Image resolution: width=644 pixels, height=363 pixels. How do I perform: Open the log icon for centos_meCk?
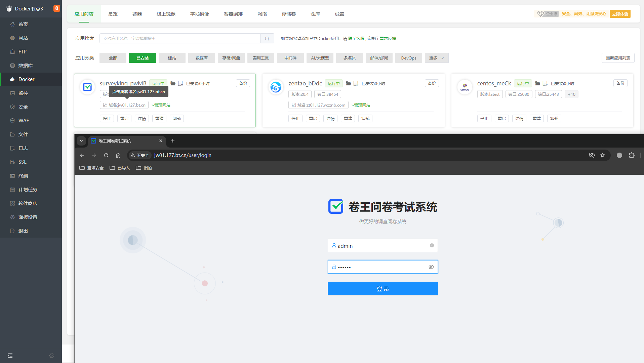click(545, 83)
